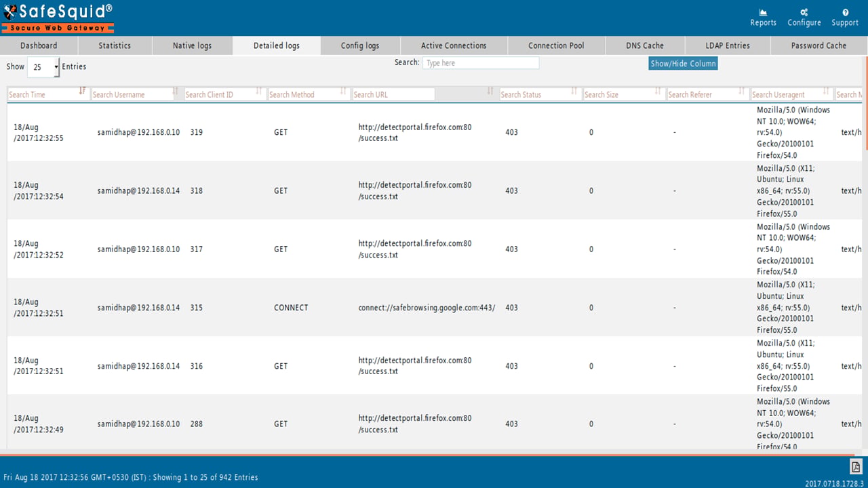Screen dimensions: 868x488
Task: Sort by the Time column arrows
Action: pos(83,91)
